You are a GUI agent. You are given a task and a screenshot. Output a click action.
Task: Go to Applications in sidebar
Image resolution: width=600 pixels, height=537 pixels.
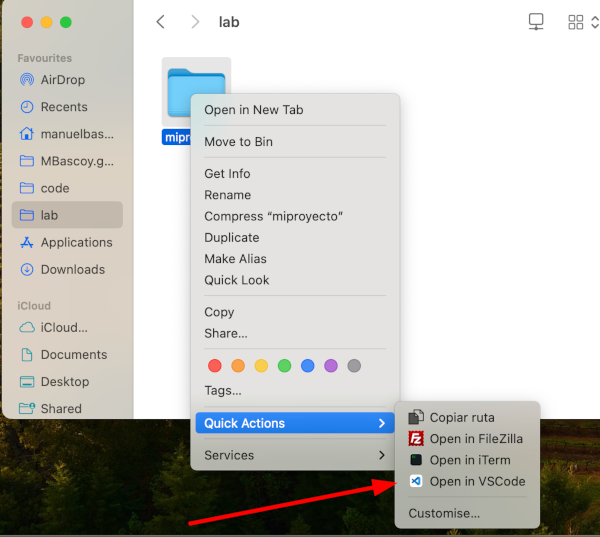tap(76, 242)
